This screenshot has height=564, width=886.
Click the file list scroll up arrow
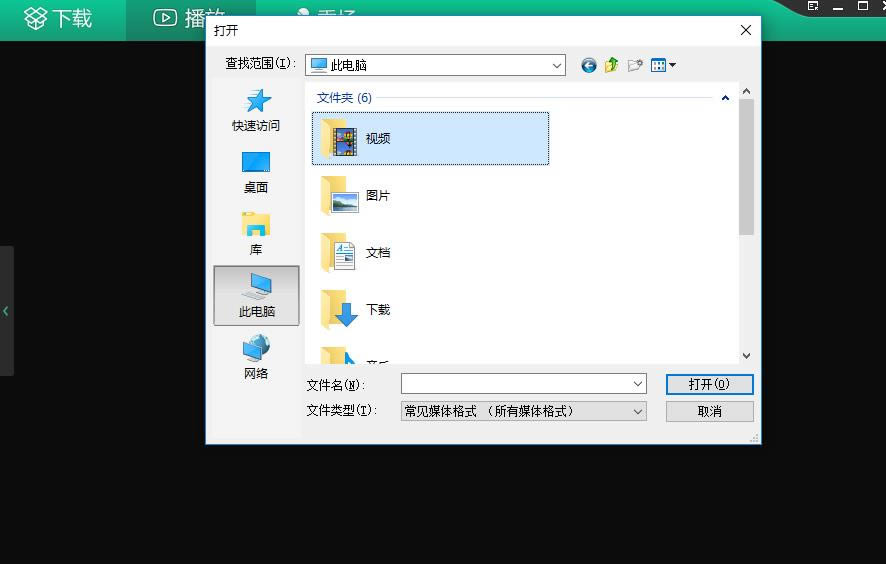(x=746, y=91)
